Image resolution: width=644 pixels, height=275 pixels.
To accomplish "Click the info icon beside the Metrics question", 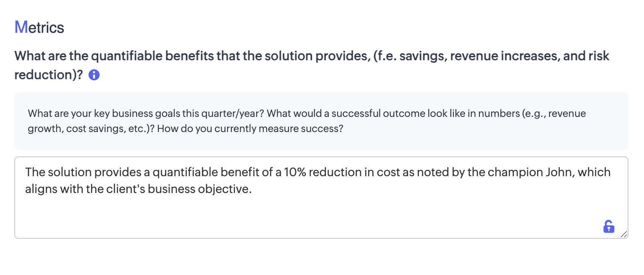I will pyautogui.click(x=94, y=75).
